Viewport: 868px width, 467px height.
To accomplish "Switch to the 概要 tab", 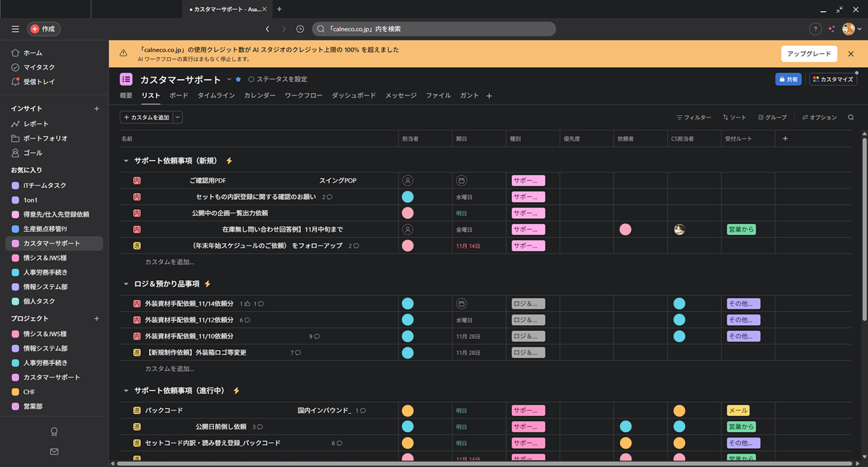I will coord(126,96).
